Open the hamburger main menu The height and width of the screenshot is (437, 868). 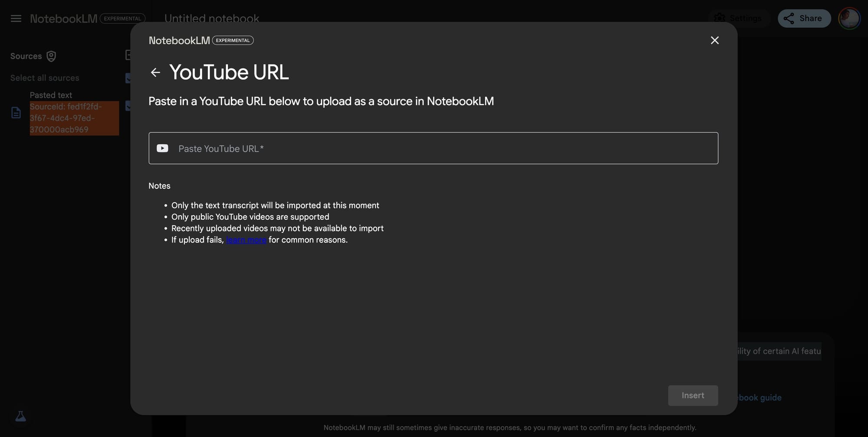16,18
